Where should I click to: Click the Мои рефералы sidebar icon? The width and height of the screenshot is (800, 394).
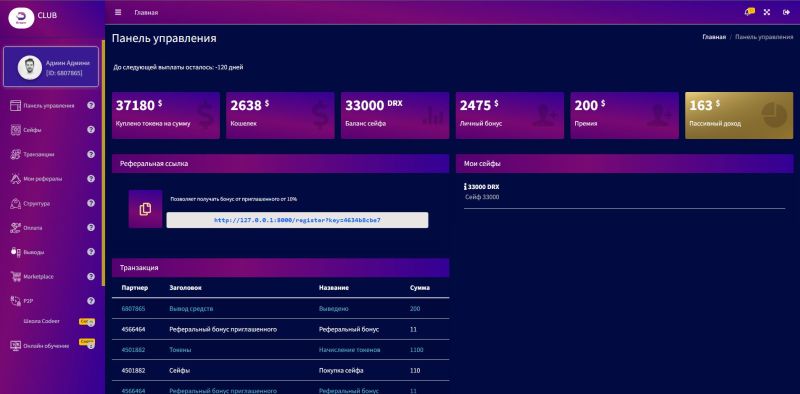15,179
